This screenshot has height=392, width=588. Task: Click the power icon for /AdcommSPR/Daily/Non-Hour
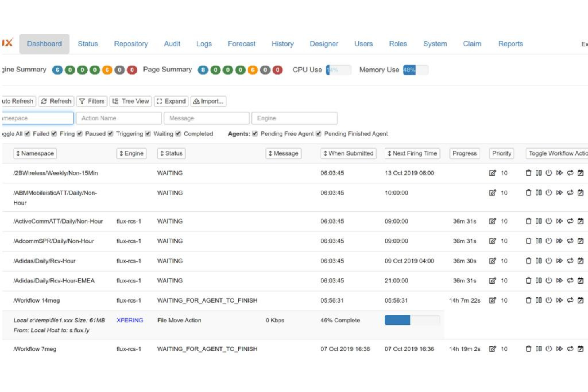pyautogui.click(x=549, y=241)
